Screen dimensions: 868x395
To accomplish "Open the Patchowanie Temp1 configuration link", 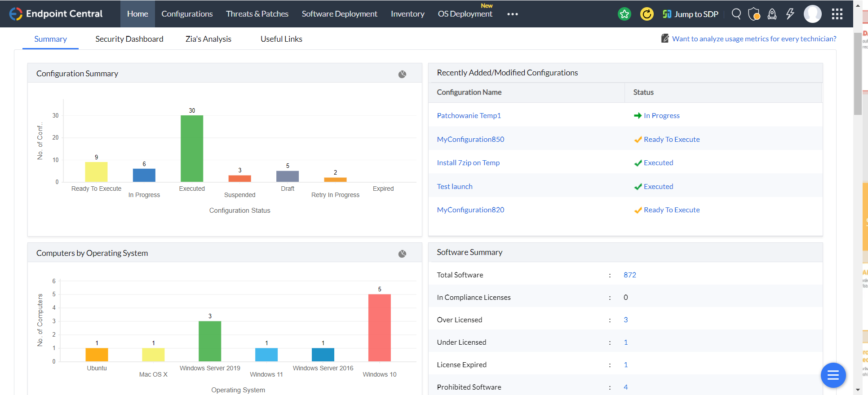I will coord(469,115).
